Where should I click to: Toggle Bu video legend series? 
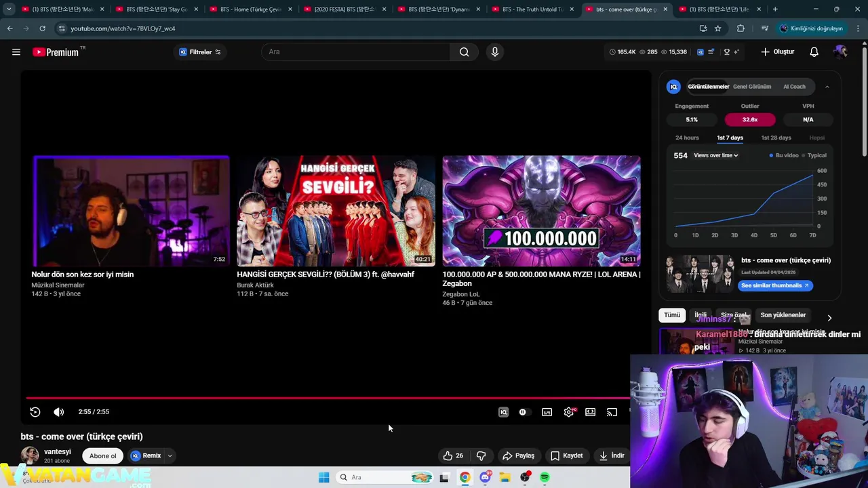point(784,155)
